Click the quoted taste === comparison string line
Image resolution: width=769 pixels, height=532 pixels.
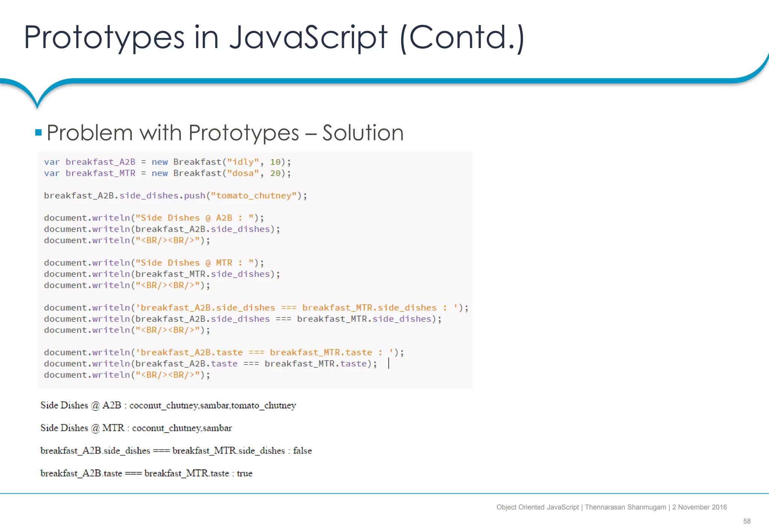pos(224,353)
